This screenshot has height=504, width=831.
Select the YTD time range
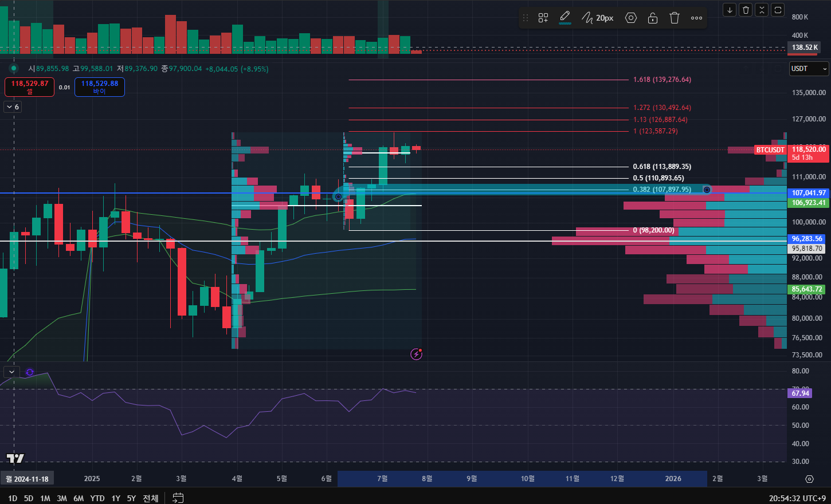(97, 498)
